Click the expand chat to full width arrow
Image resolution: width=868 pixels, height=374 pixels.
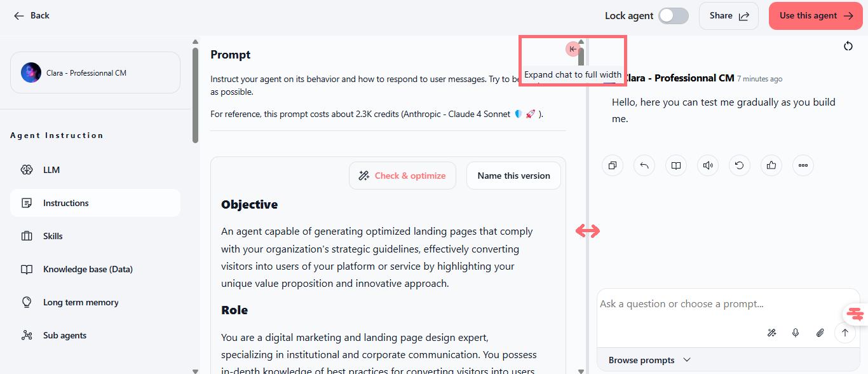(x=573, y=49)
